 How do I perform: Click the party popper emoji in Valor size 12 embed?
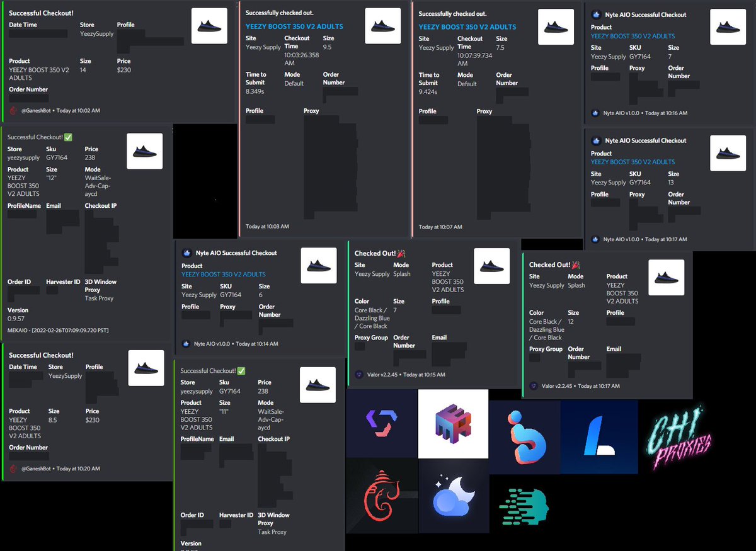(576, 264)
